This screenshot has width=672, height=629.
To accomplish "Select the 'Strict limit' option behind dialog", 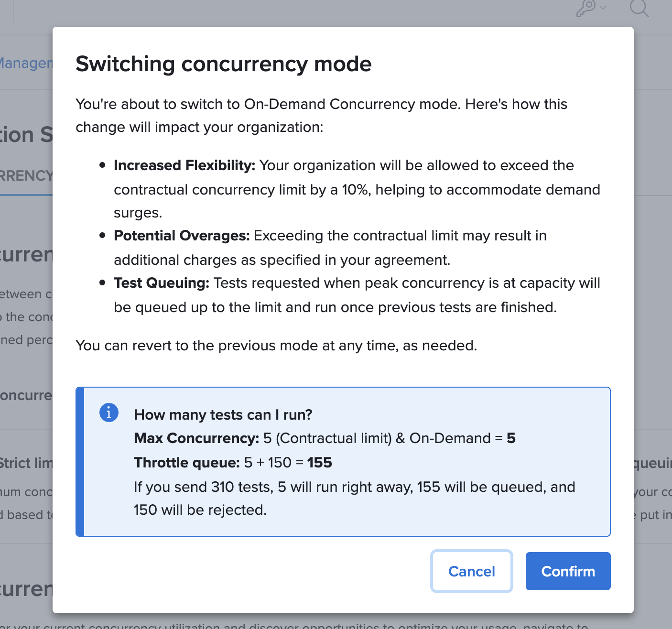I will [x=26, y=463].
